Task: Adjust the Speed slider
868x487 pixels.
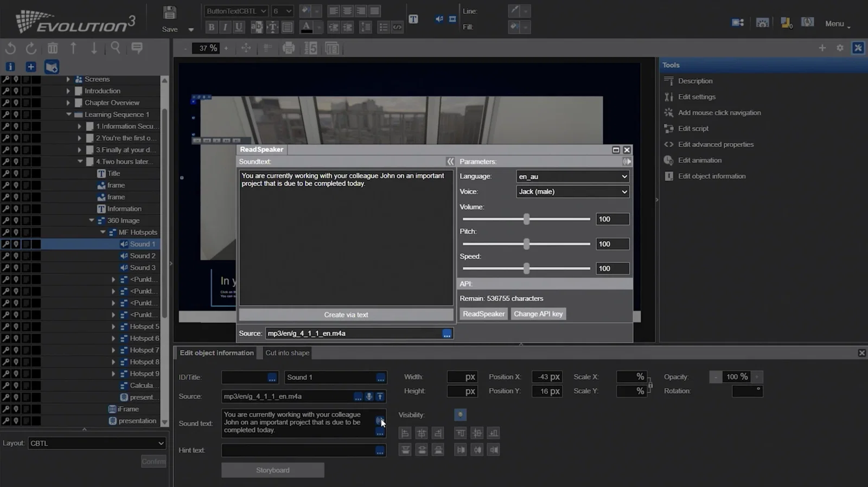Action: tap(526, 268)
